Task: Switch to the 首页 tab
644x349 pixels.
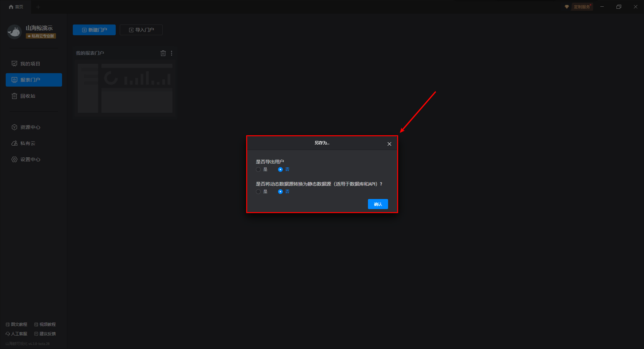Action: pos(16,7)
